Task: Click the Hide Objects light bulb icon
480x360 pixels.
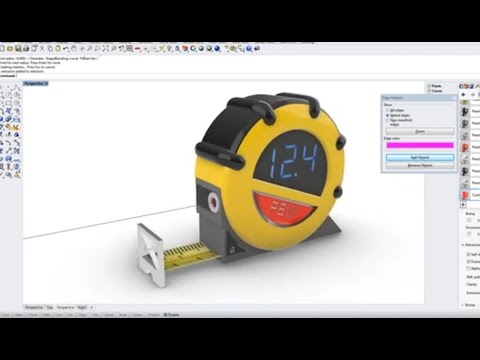Action: pos(170,49)
